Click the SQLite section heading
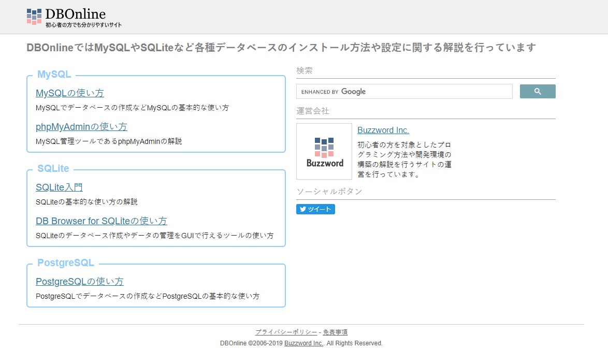Viewport: 608px width, 364px height. (x=53, y=168)
